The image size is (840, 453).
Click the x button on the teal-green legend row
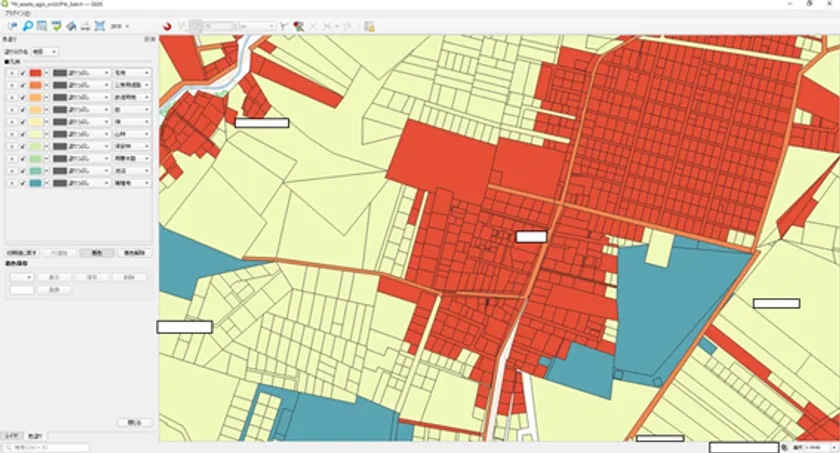pyautogui.click(x=12, y=171)
